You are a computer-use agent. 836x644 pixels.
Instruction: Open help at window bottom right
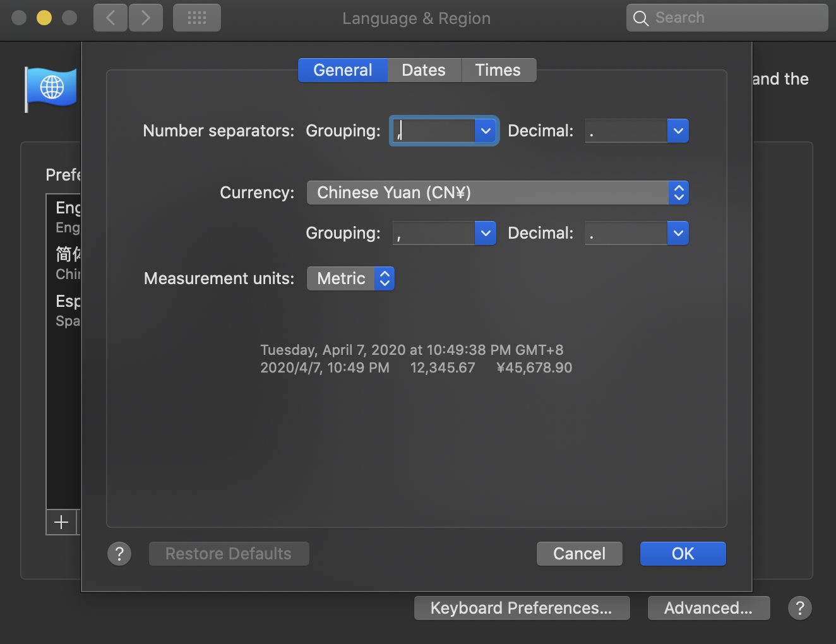click(x=799, y=608)
